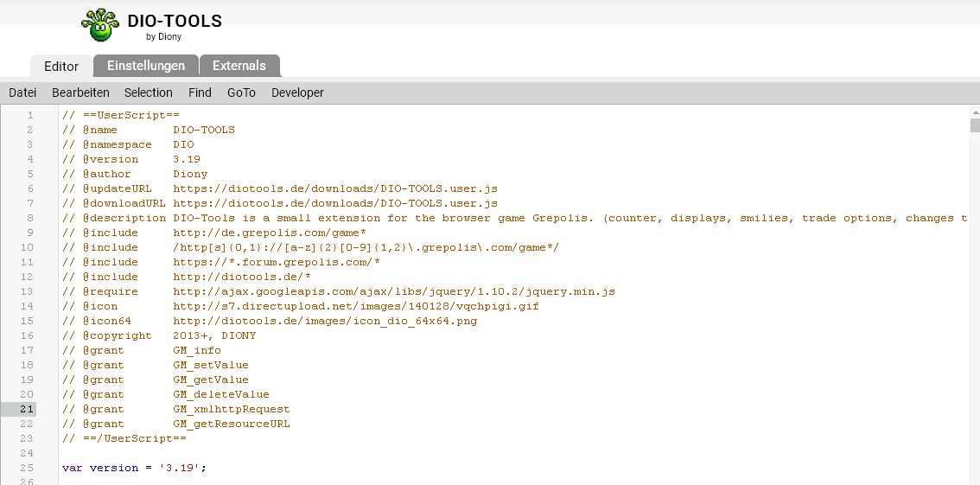980x485 pixels.
Task: Place cursor in the @updateURL address
Action: point(334,188)
